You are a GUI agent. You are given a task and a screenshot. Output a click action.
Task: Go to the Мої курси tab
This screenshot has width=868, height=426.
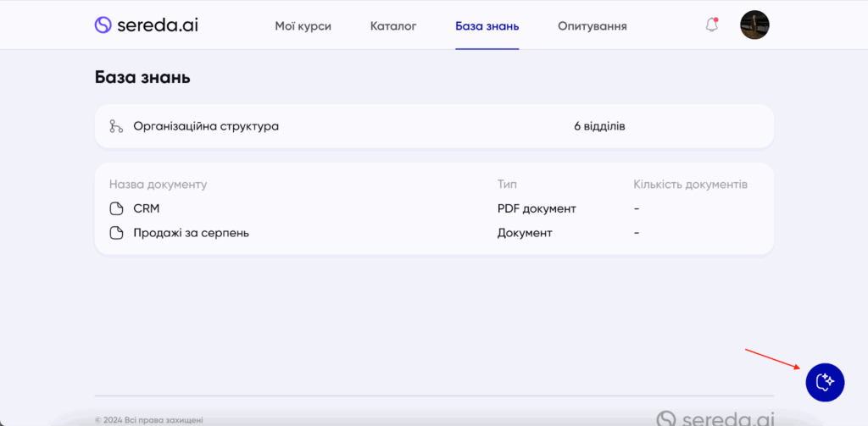[x=303, y=26]
